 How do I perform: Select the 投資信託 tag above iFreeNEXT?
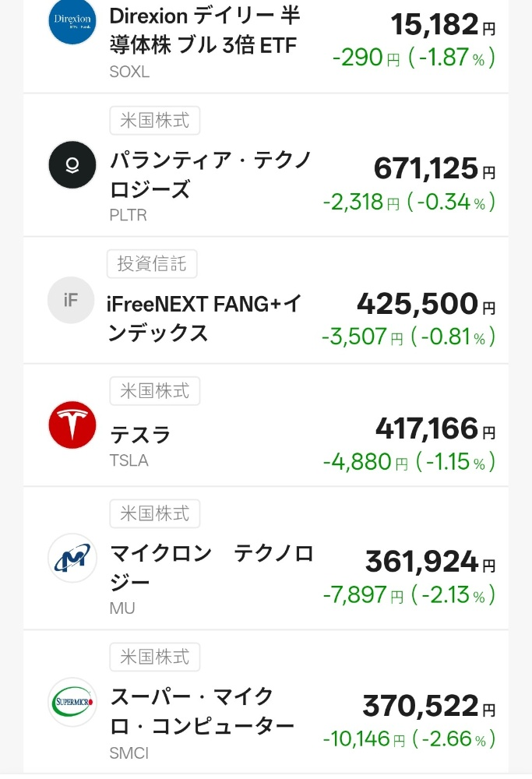(152, 264)
